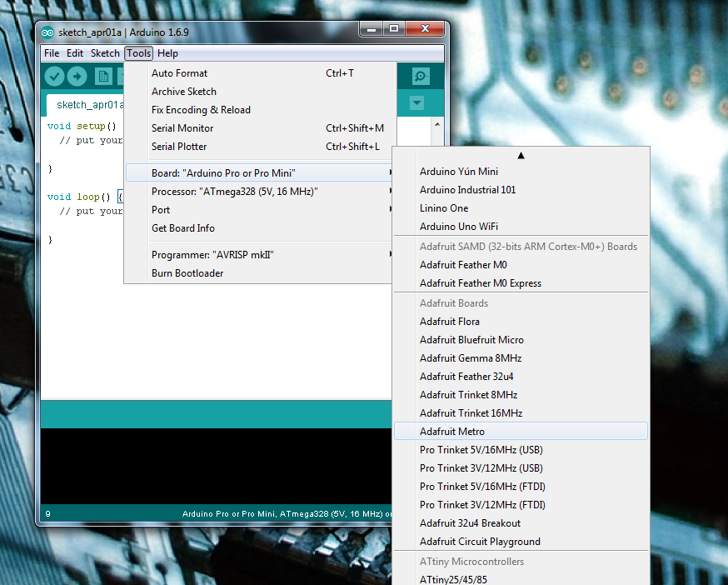Choose Burn Bootloader
Screen dimensions: 728x585
[x=260, y=273]
